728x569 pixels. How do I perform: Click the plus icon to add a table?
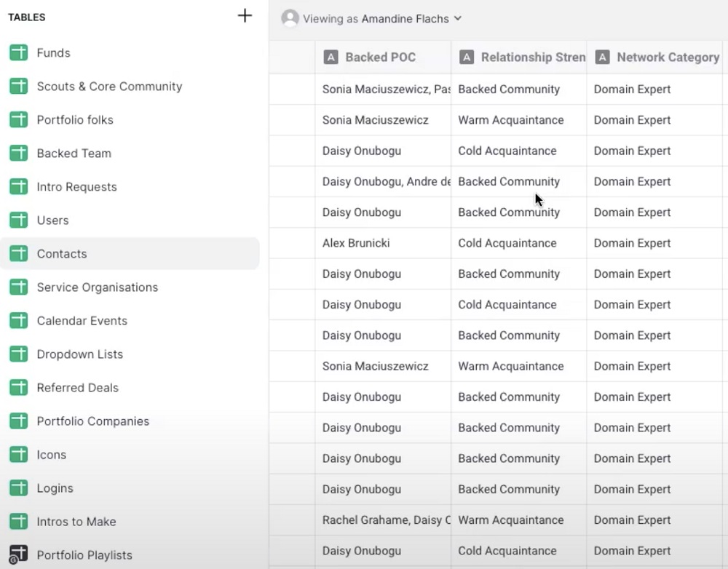pos(245,16)
